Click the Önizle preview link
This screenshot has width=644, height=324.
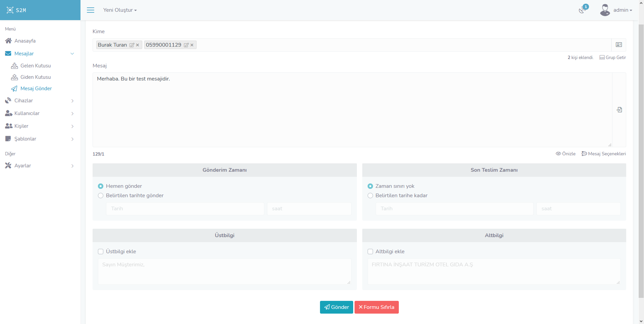click(566, 154)
